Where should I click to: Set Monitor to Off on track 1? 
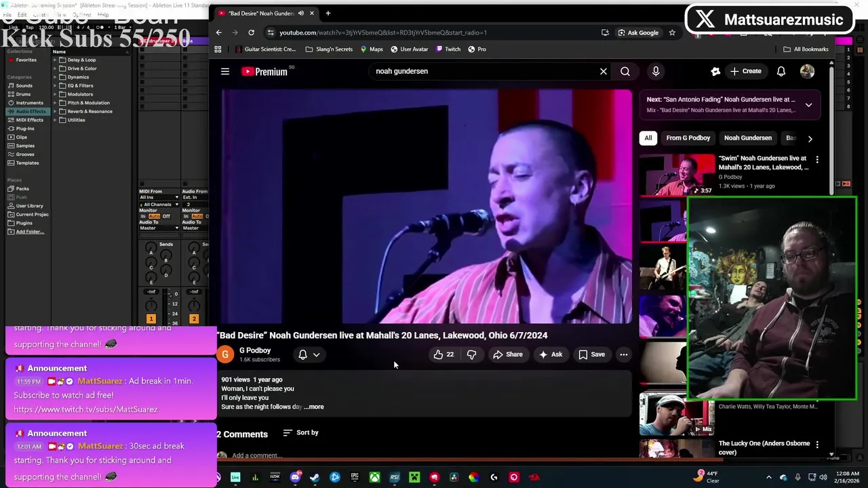coord(166,216)
